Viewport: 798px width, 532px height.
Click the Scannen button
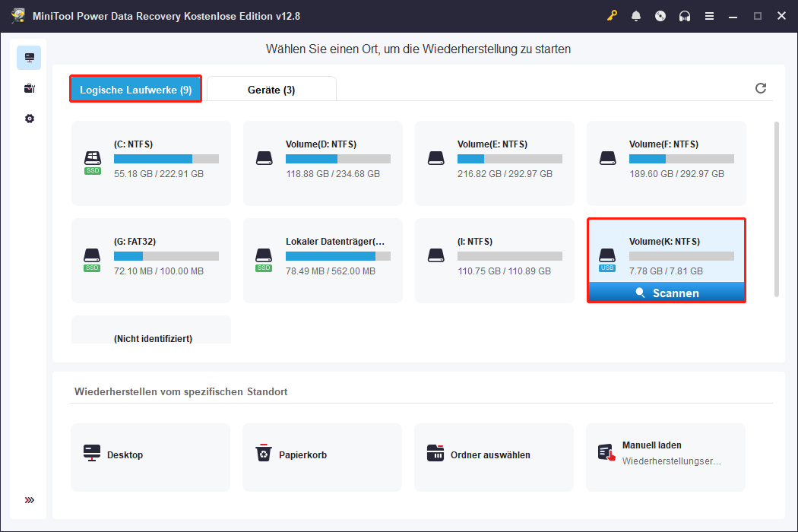pos(667,293)
